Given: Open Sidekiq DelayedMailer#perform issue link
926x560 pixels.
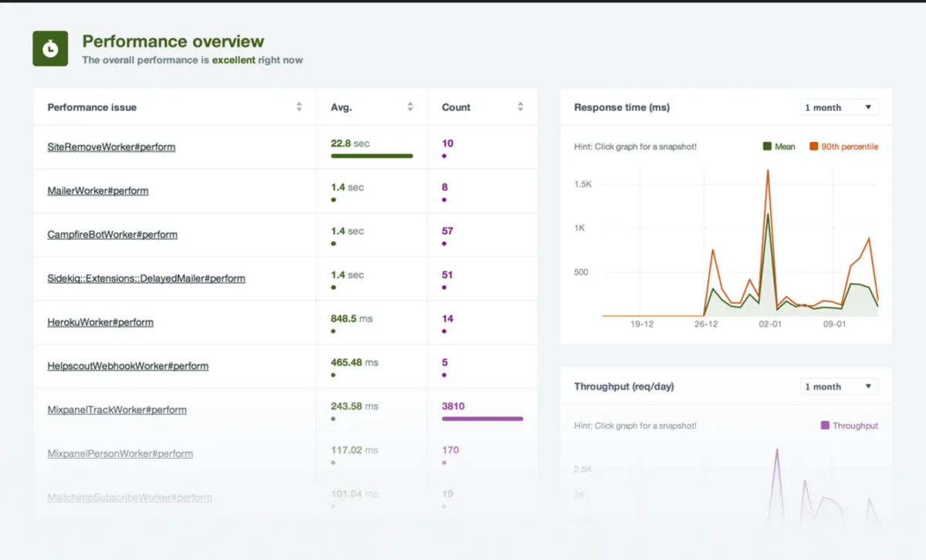Looking at the screenshot, I should 147,278.
